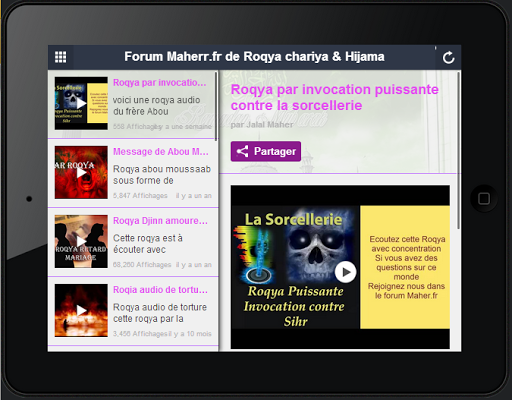
Task: Click the Partager share button
Action: 266,151
